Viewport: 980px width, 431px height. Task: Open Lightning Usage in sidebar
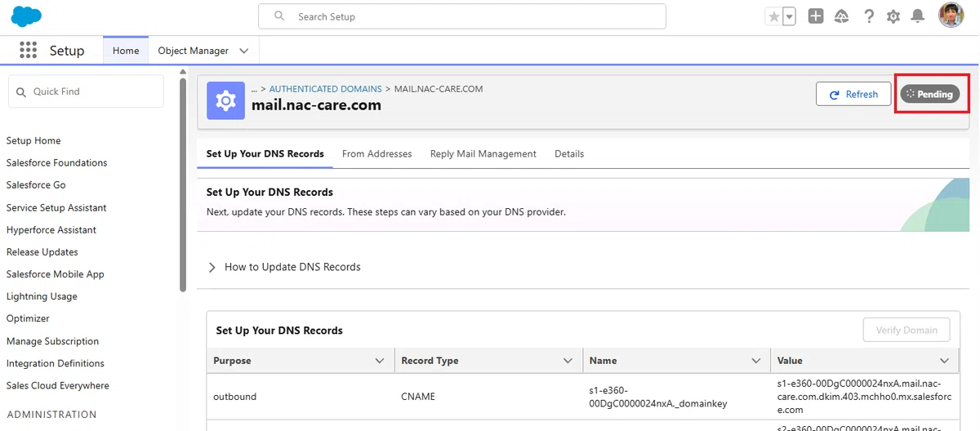[42, 296]
